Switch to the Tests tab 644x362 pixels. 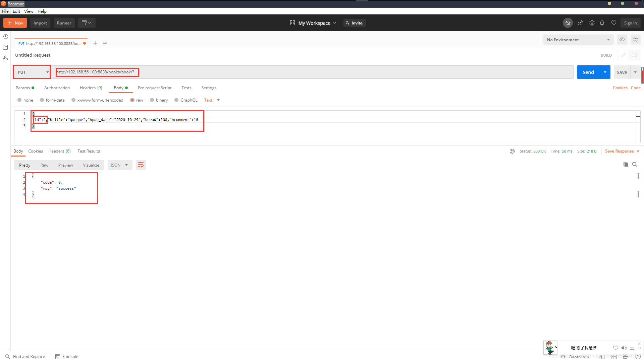186,87
